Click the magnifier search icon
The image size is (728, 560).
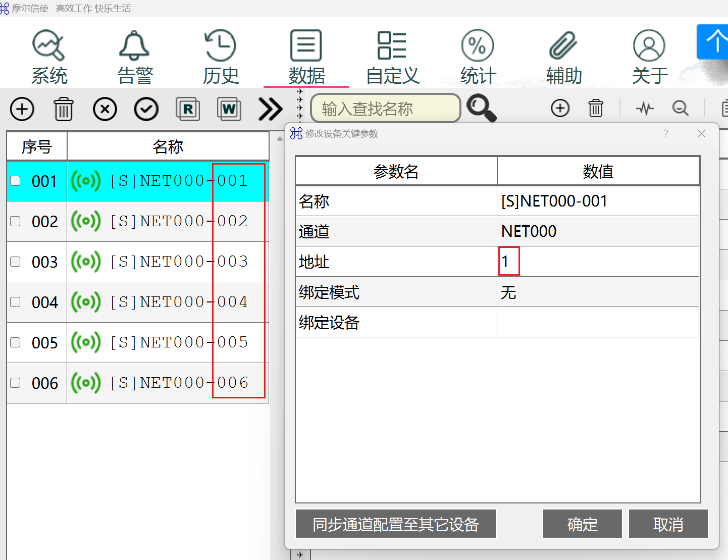481,108
